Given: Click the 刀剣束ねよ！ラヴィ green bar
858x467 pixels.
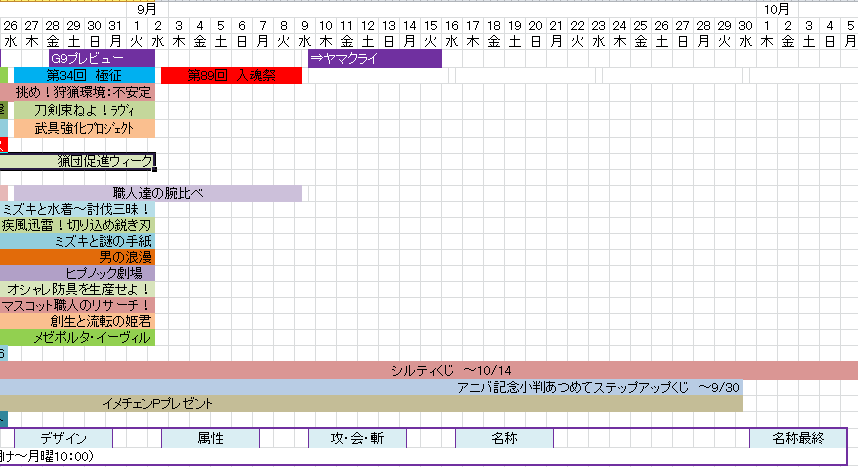Looking at the screenshot, I should click(84, 110).
